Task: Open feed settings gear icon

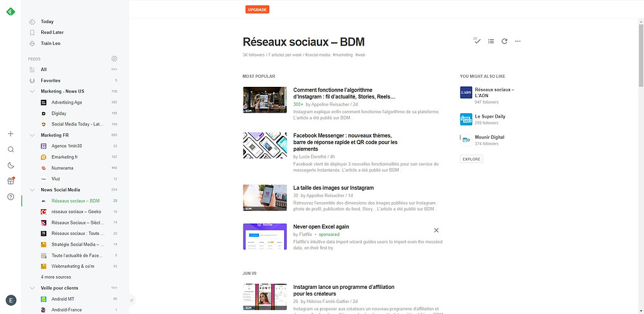Action: 114,59
